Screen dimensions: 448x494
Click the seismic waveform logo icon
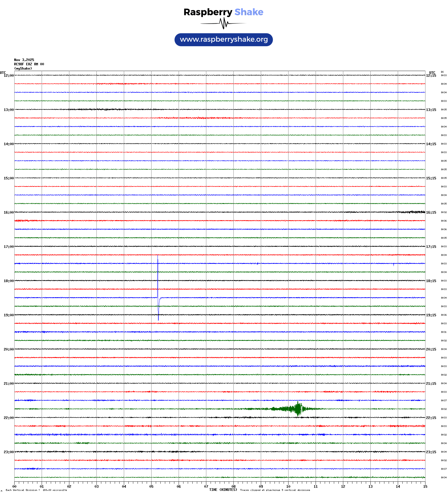coord(223,23)
